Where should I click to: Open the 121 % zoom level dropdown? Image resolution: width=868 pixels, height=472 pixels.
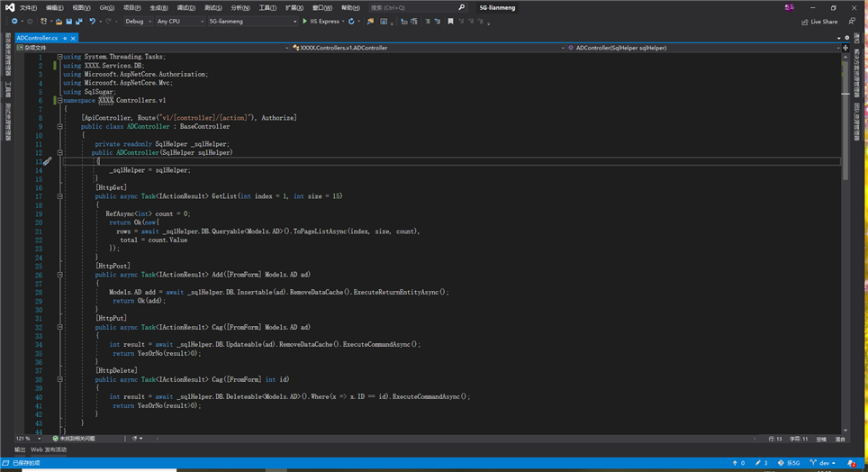coord(28,438)
